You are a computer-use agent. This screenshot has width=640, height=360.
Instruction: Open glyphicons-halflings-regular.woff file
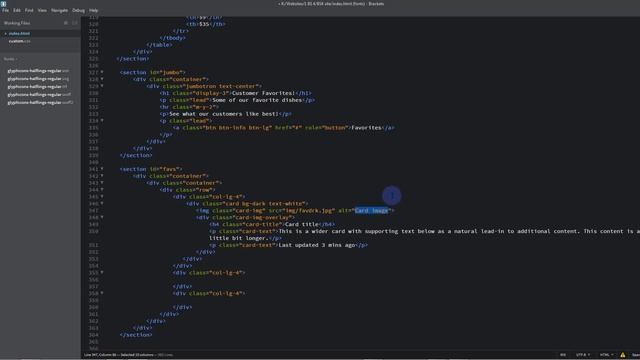click(x=39, y=94)
